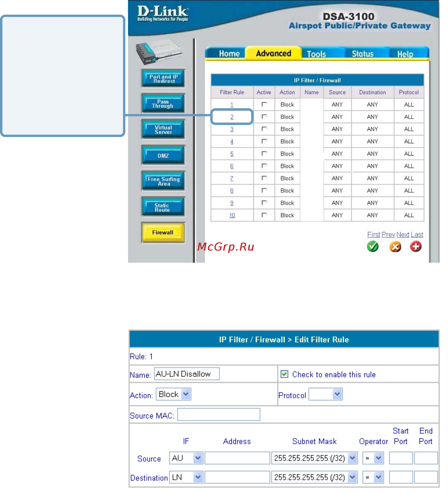Open filter rule 5 link
448x493 pixels.
coord(232,154)
